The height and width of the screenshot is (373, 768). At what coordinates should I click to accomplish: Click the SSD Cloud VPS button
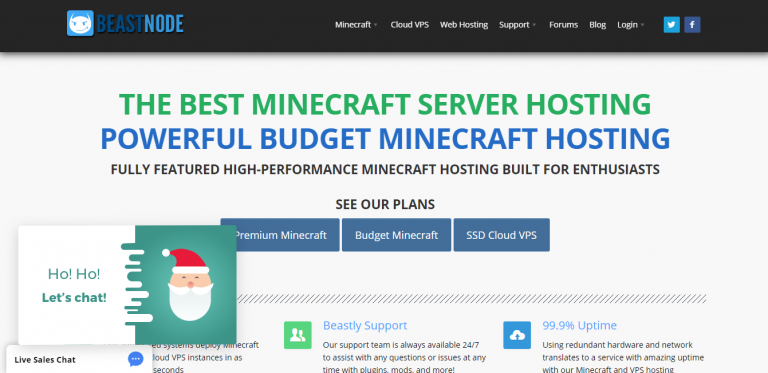tap(502, 235)
